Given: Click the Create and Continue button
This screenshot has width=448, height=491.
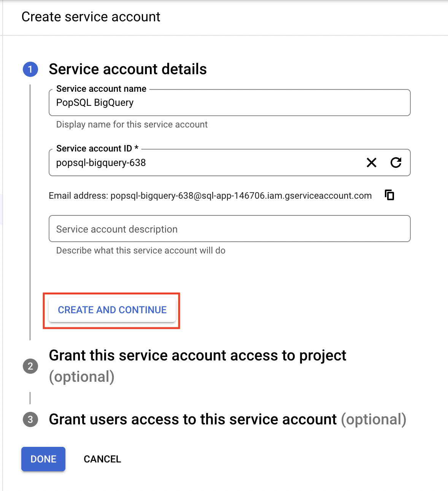Looking at the screenshot, I should (112, 310).
